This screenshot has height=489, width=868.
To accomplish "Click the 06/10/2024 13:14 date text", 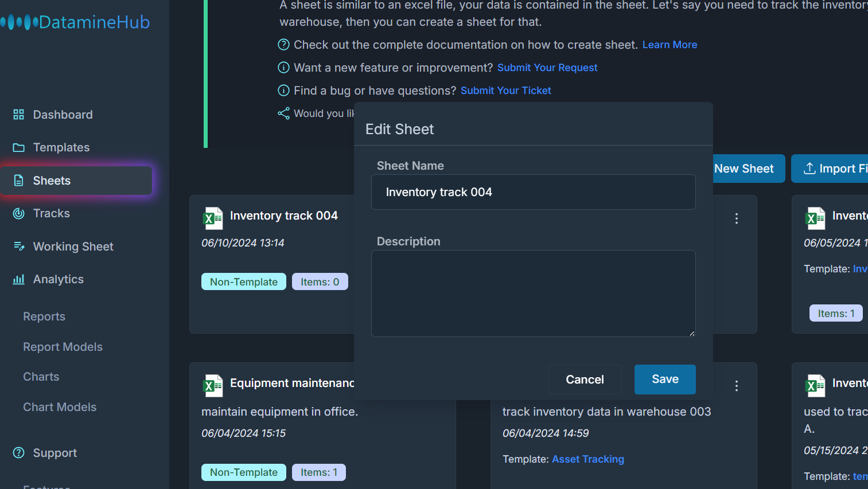I will click(x=243, y=243).
